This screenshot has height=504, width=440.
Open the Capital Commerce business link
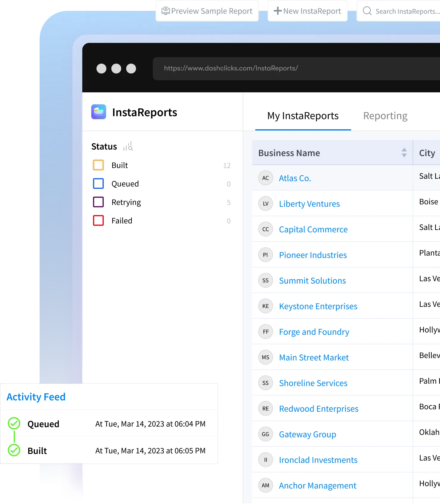pyautogui.click(x=313, y=229)
